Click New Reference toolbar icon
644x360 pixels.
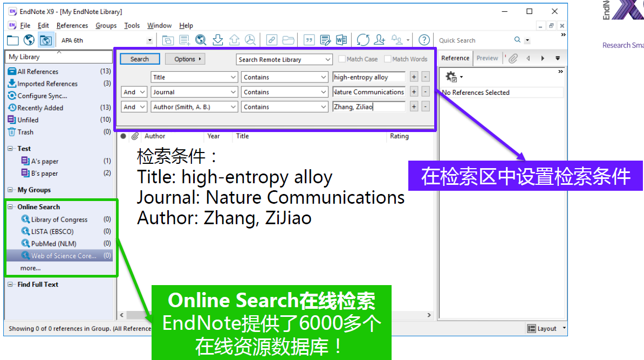[184, 40]
